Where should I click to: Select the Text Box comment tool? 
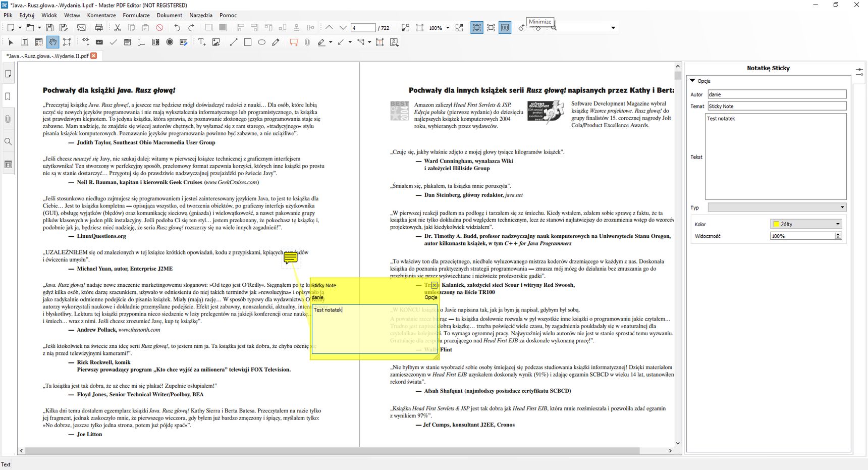[x=380, y=42]
